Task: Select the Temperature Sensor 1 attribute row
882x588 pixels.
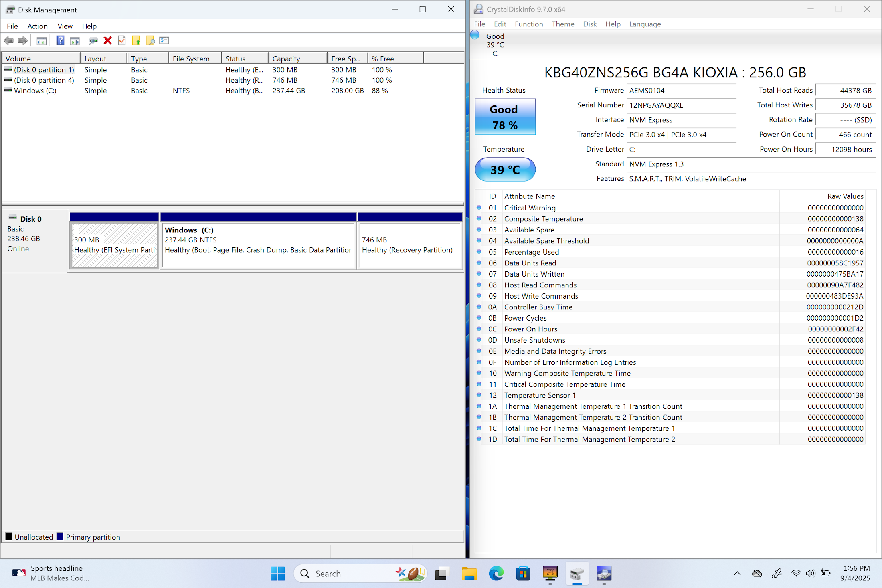Action: point(670,395)
